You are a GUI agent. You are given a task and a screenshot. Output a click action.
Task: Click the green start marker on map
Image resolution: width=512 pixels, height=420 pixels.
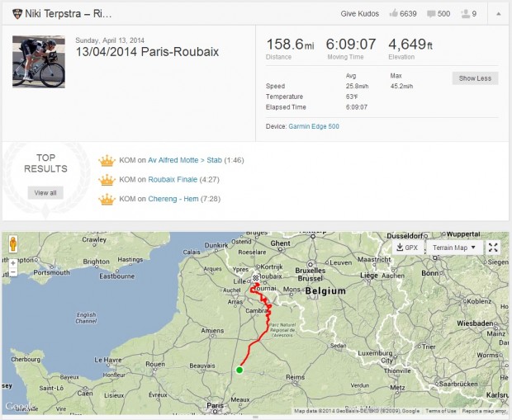[x=239, y=370]
